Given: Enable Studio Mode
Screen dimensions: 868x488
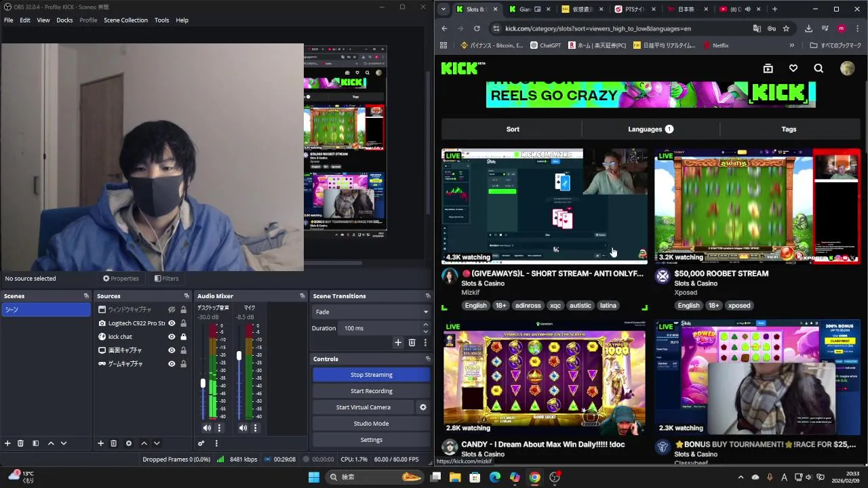Looking at the screenshot, I should pos(371,424).
